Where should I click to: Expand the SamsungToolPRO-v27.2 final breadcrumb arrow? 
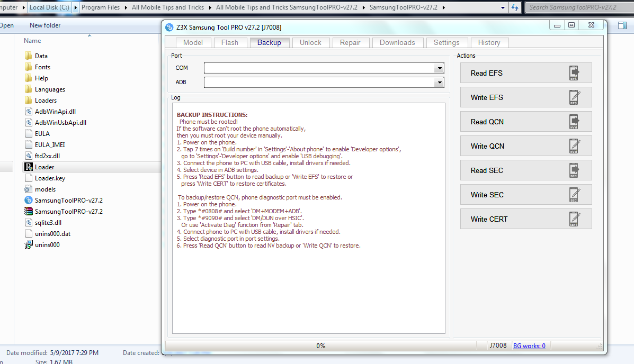coord(443,7)
